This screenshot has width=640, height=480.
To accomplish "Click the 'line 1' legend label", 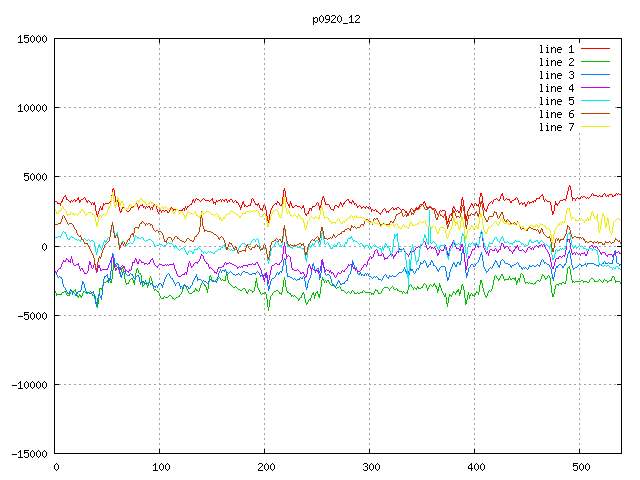I will (557, 49).
